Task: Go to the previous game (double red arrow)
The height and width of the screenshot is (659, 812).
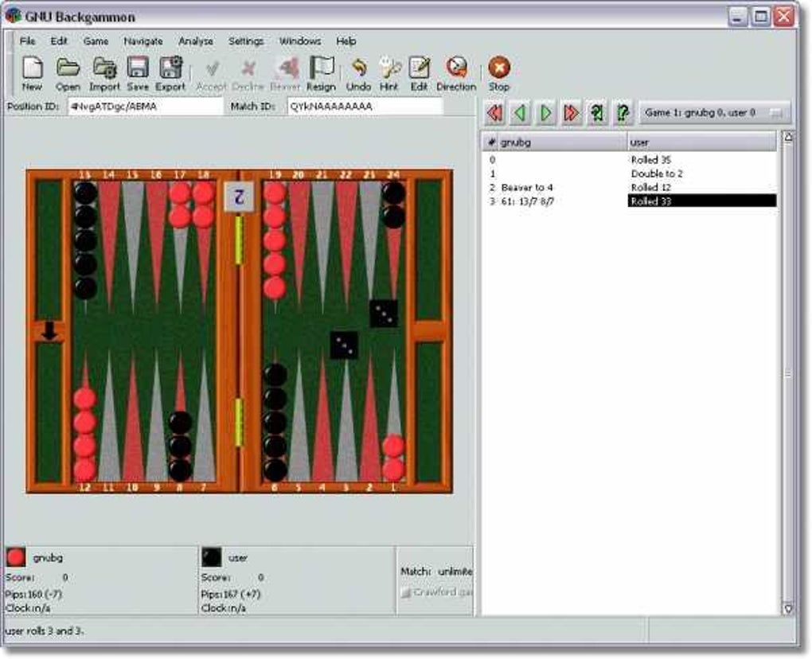Action: pyautogui.click(x=494, y=113)
